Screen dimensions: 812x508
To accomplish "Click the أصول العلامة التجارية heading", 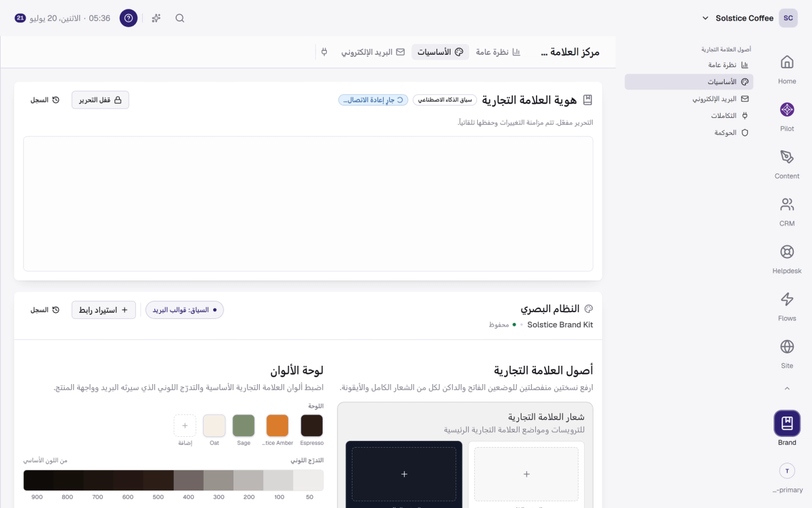I will click(543, 371).
